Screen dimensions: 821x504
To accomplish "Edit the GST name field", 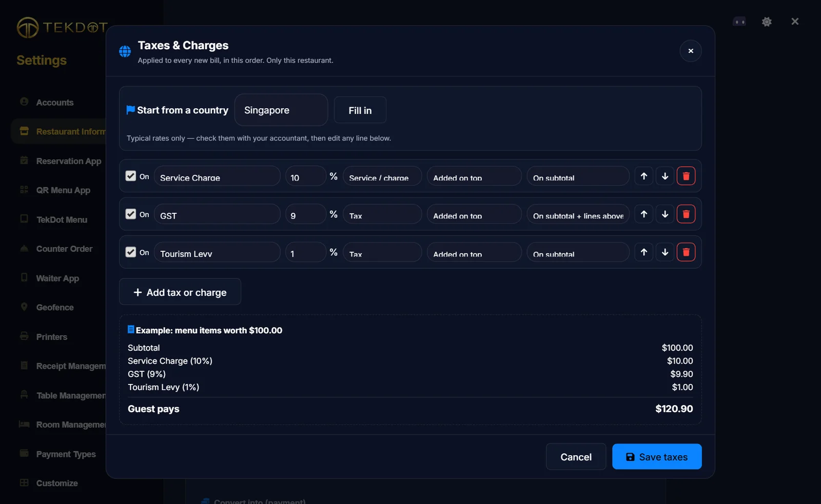I will coord(217,214).
